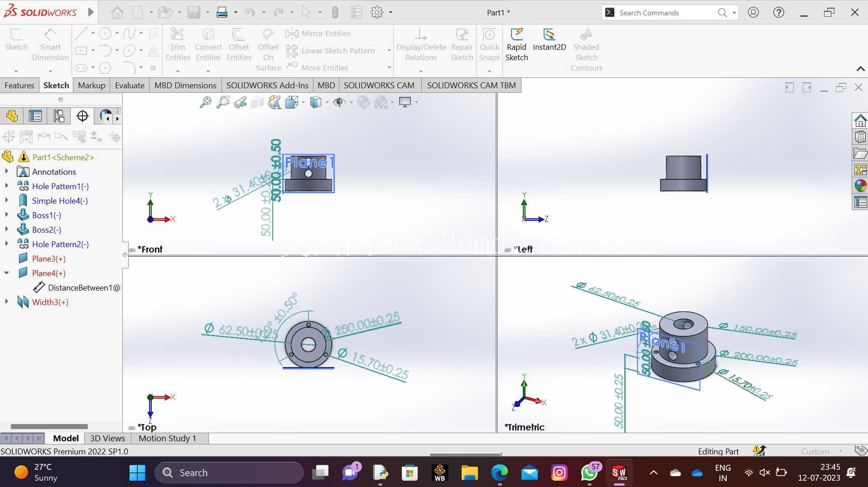Open the SOLIDWORKS Add-Ins tab
This screenshot has height=487, width=868.
[267, 85]
